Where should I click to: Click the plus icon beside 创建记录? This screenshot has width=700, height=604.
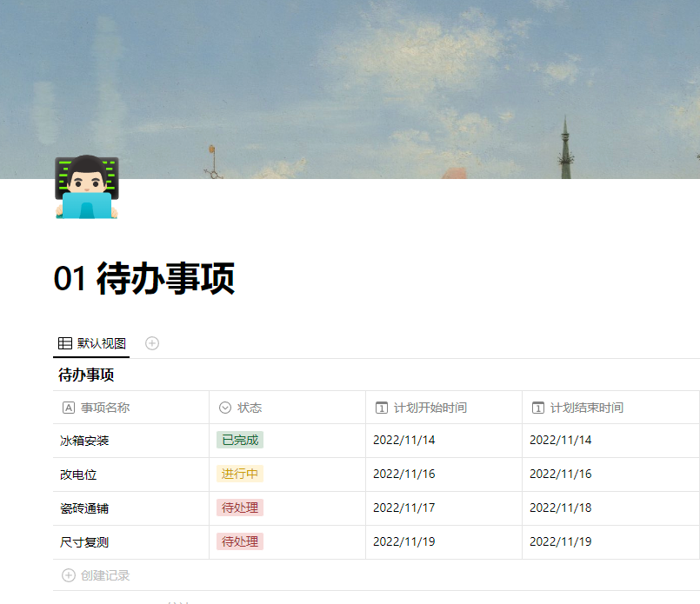69,575
